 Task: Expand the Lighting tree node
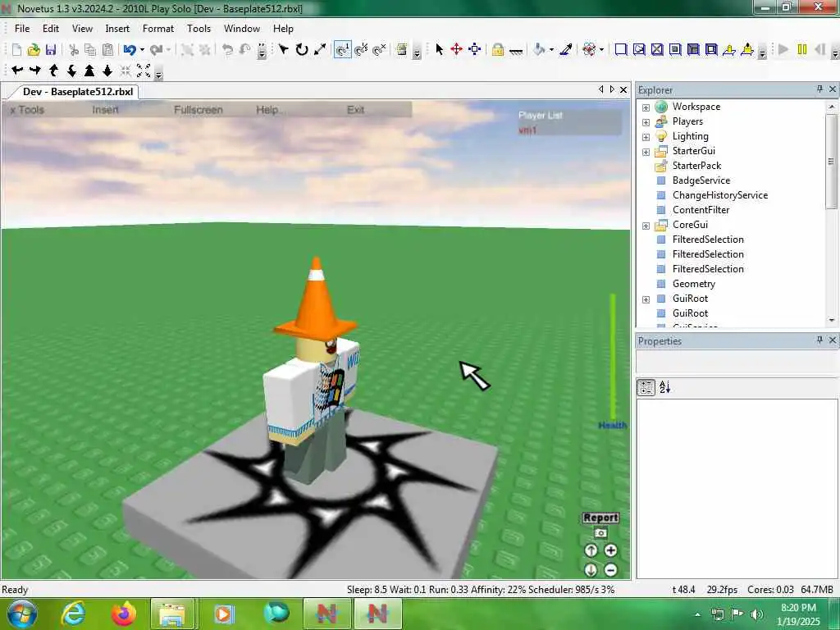646,137
